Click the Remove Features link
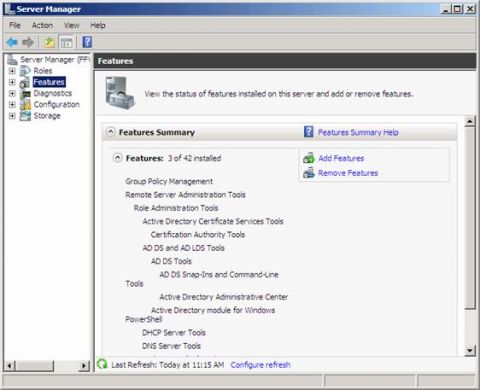Image resolution: width=480 pixels, height=390 pixels. coord(348,173)
